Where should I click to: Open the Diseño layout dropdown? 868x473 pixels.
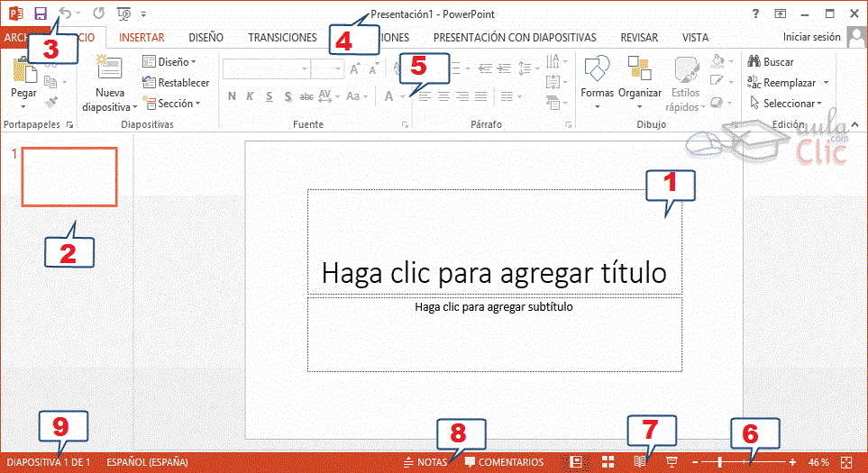(x=169, y=62)
